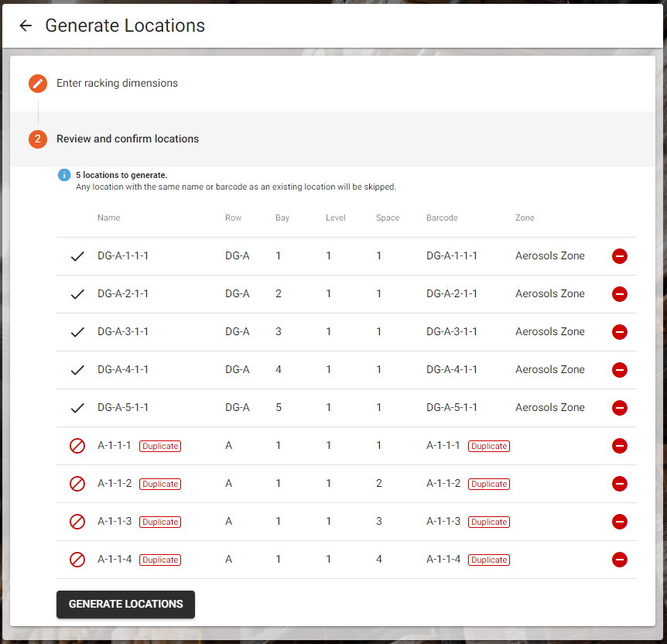
Task: Remove location DG-A-4-1-1
Action: [x=619, y=370]
